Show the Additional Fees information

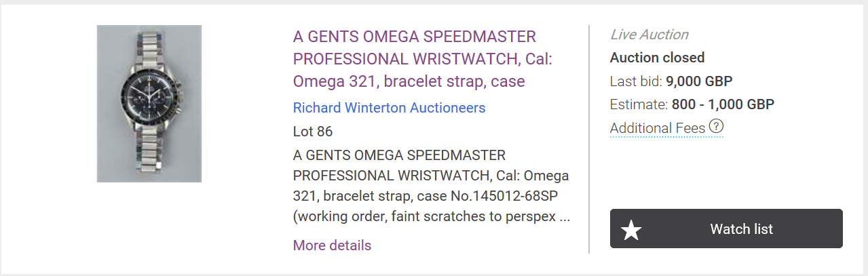[x=657, y=128]
